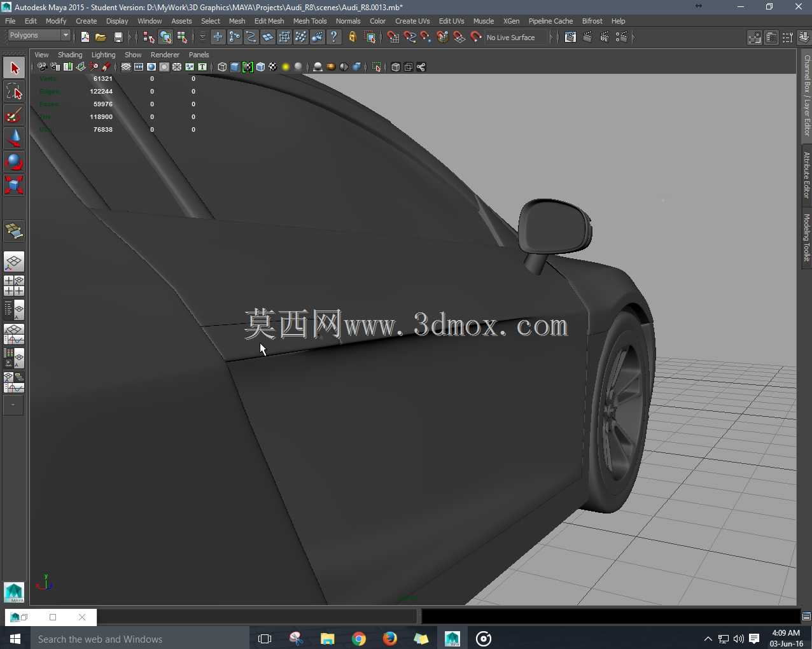This screenshot has width=812, height=649.
Task: Open the Render View window
Action: click(570, 38)
